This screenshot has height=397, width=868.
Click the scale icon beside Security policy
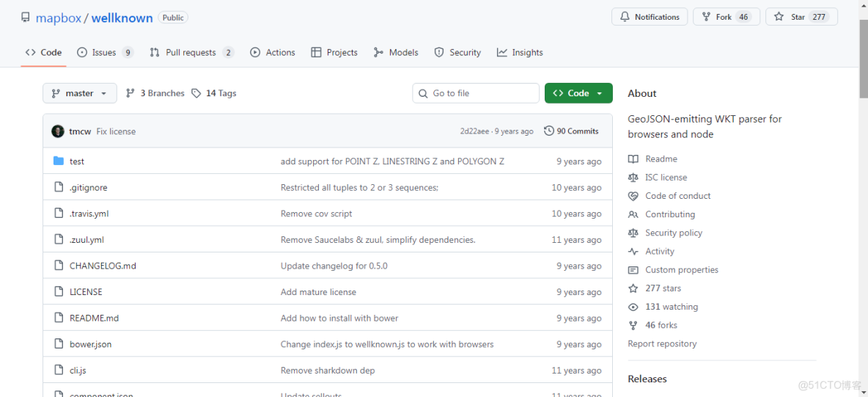pyautogui.click(x=633, y=233)
